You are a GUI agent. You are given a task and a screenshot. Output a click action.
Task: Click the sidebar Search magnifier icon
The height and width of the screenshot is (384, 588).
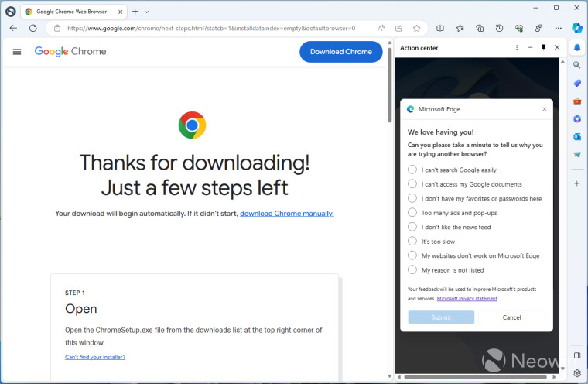tap(577, 65)
